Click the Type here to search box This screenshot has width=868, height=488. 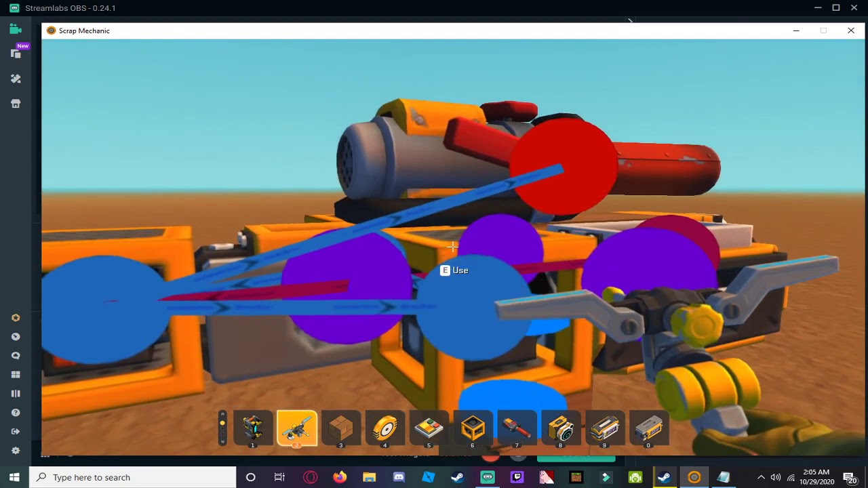pyautogui.click(x=132, y=477)
